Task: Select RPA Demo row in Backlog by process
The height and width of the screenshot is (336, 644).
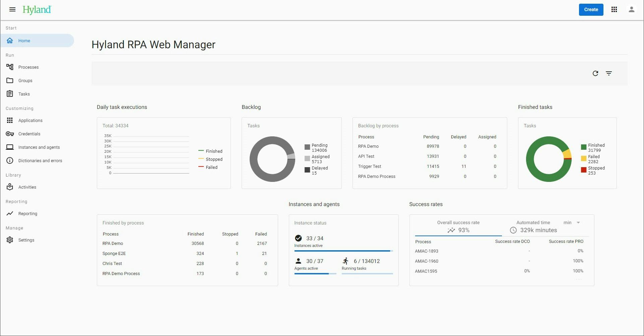Action: 427,146
